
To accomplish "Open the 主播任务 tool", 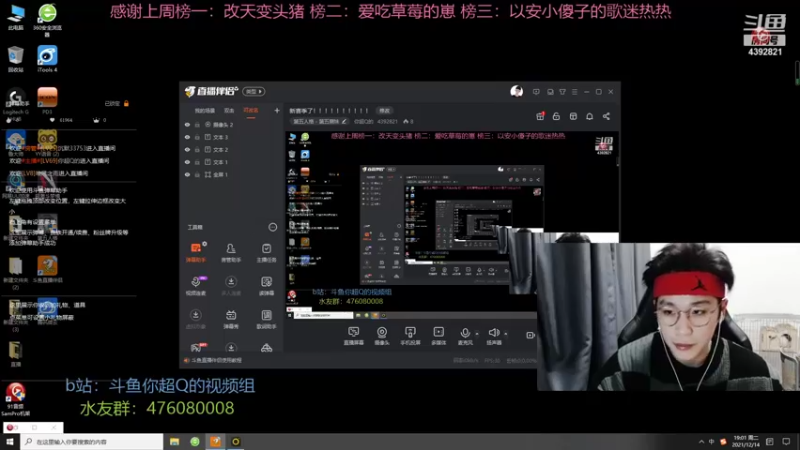I will (266, 252).
